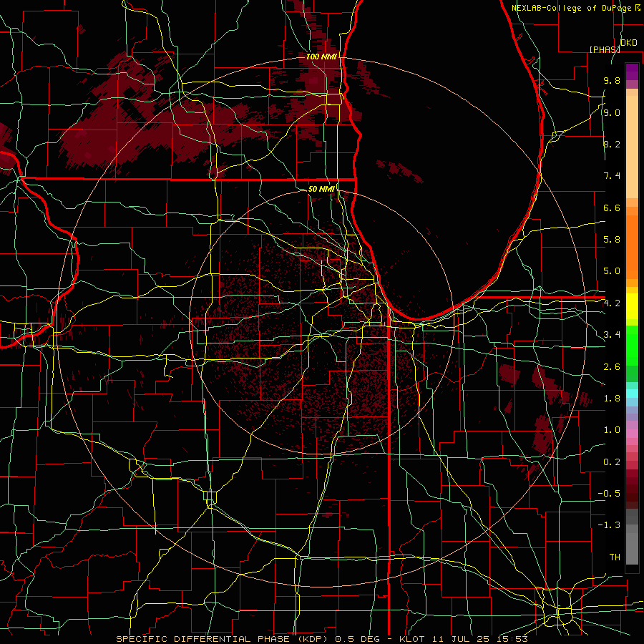Click the 6.6 value on the scale
The width and height of the screenshot is (644, 644).
[x=612, y=208]
